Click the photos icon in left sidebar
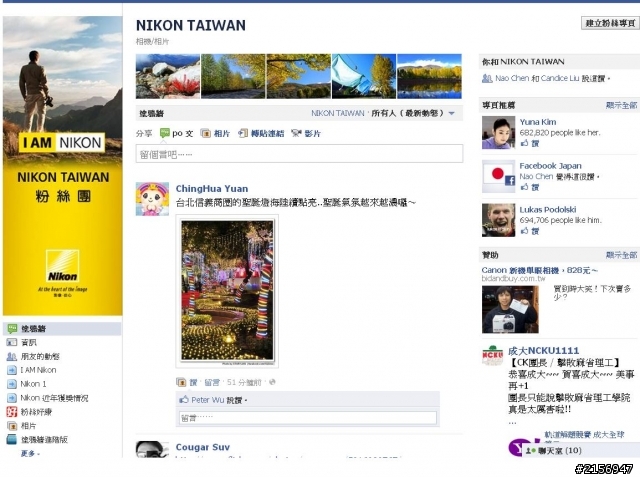 (12, 426)
